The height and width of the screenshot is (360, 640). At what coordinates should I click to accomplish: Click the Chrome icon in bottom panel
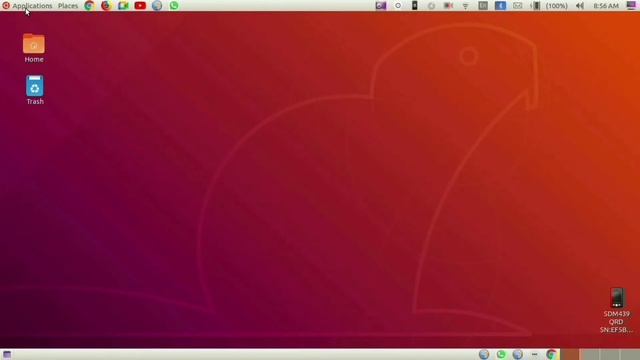551,354
